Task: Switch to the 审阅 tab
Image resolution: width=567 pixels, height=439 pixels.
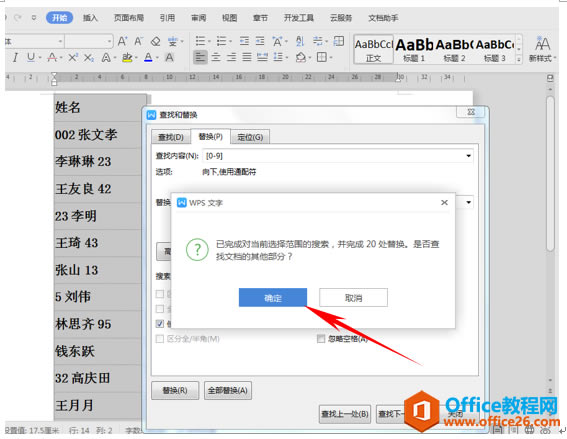Action: coord(199,18)
